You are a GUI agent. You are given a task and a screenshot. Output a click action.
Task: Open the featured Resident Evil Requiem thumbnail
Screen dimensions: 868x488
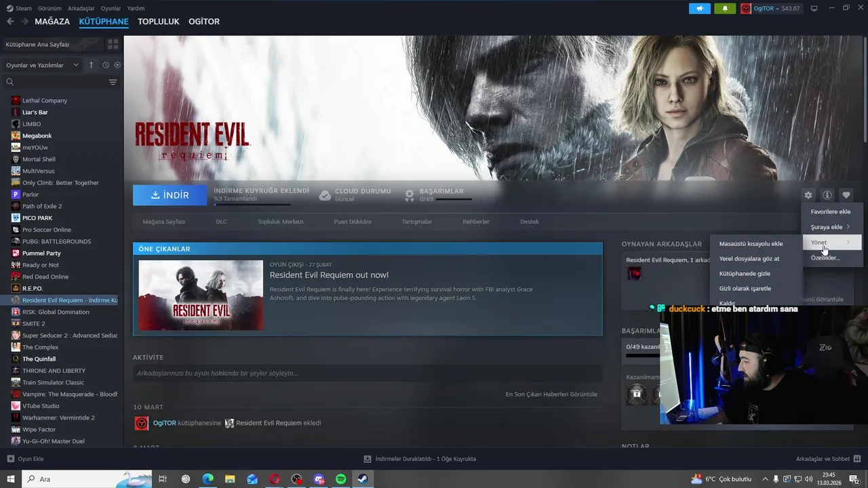tap(201, 295)
